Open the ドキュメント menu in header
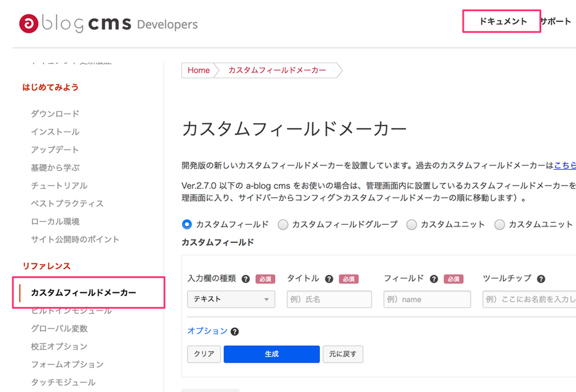 502,21
